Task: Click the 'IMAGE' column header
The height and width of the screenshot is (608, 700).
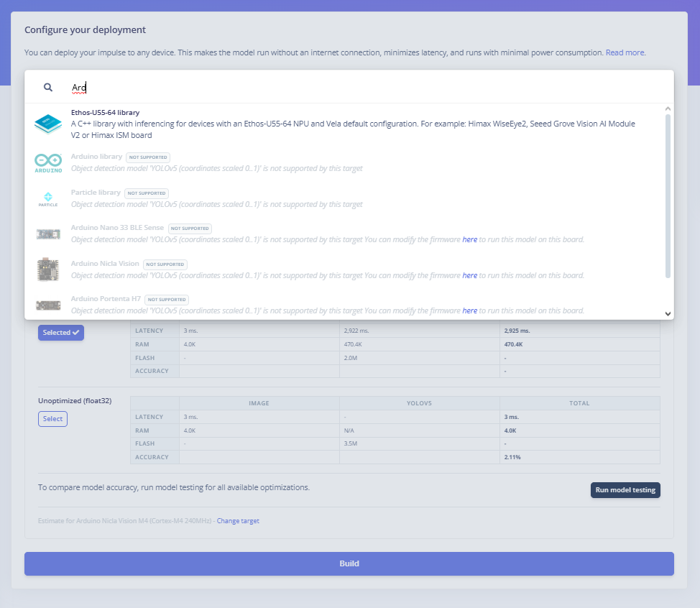Action: pyautogui.click(x=259, y=403)
